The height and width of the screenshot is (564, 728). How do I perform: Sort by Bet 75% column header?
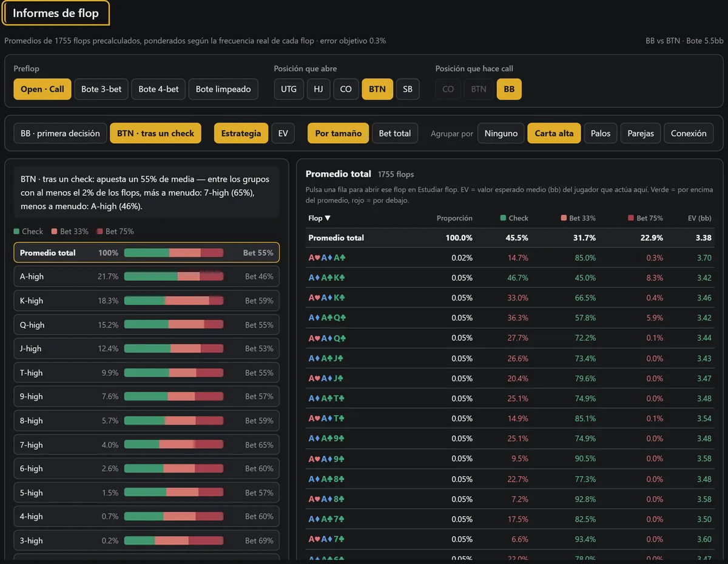click(645, 218)
